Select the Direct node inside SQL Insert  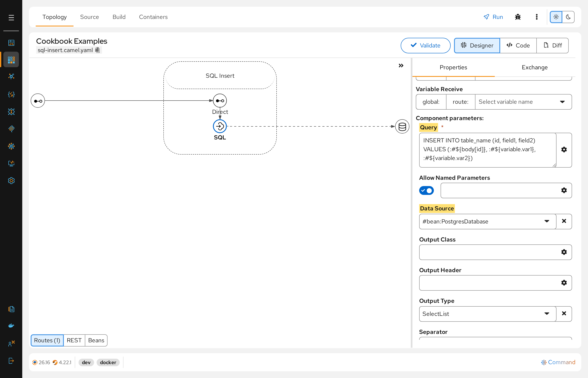coord(220,101)
